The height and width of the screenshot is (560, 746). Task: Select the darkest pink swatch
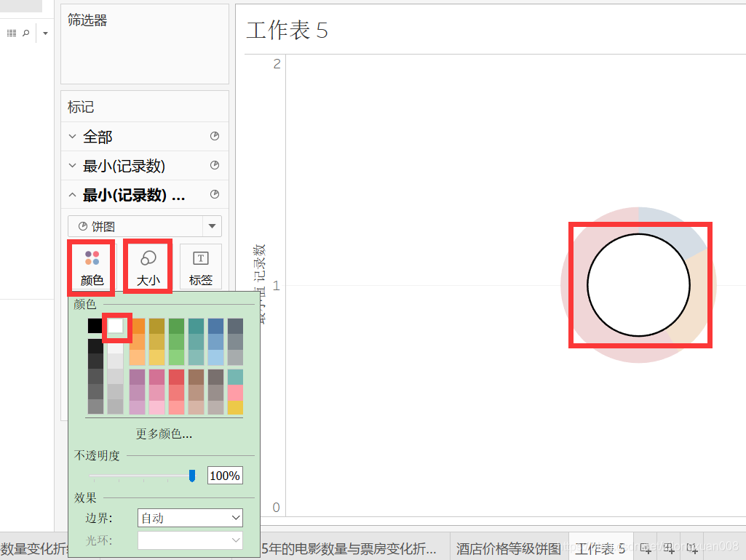[157, 377]
